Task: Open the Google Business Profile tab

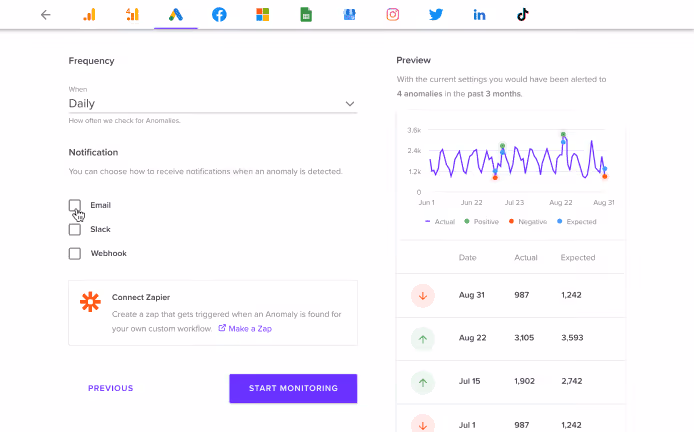Action: click(349, 15)
